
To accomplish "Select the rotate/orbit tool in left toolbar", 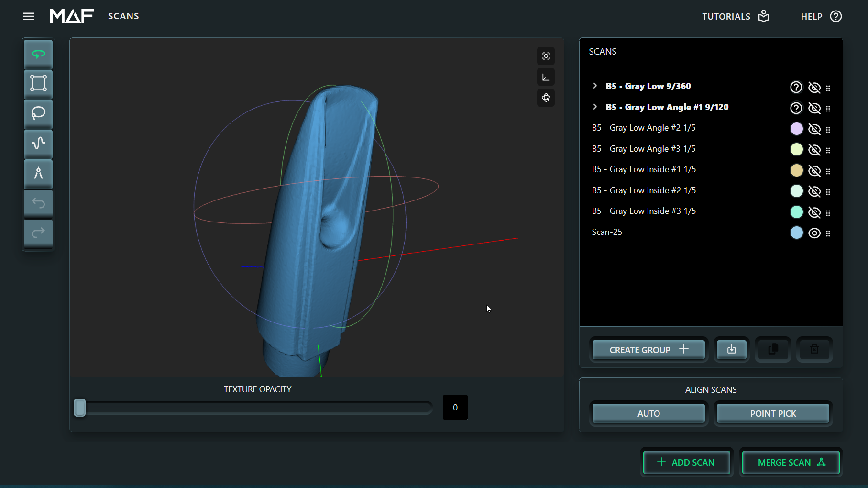I will pyautogui.click(x=38, y=54).
